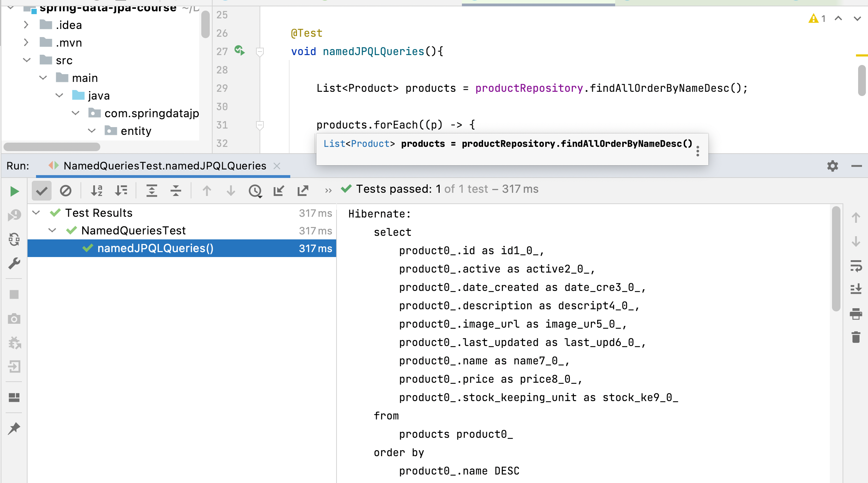The width and height of the screenshot is (868, 483).
Task: Collapse method fold marker at line 27
Action: [260, 52]
